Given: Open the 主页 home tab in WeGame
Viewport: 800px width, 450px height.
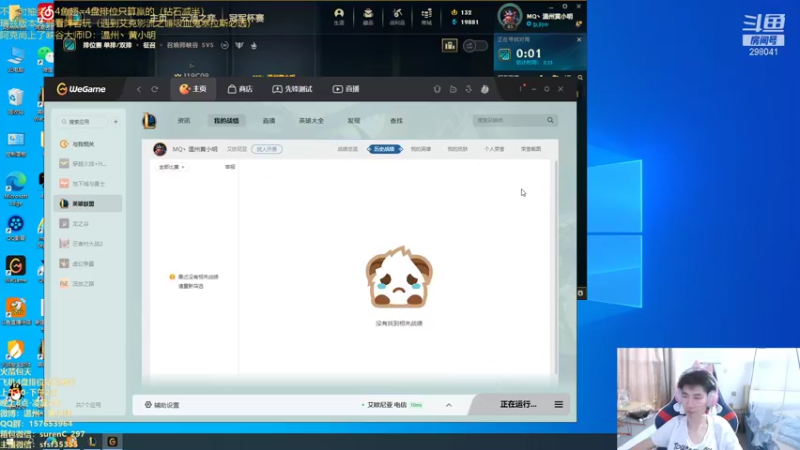Looking at the screenshot, I should tap(193, 89).
